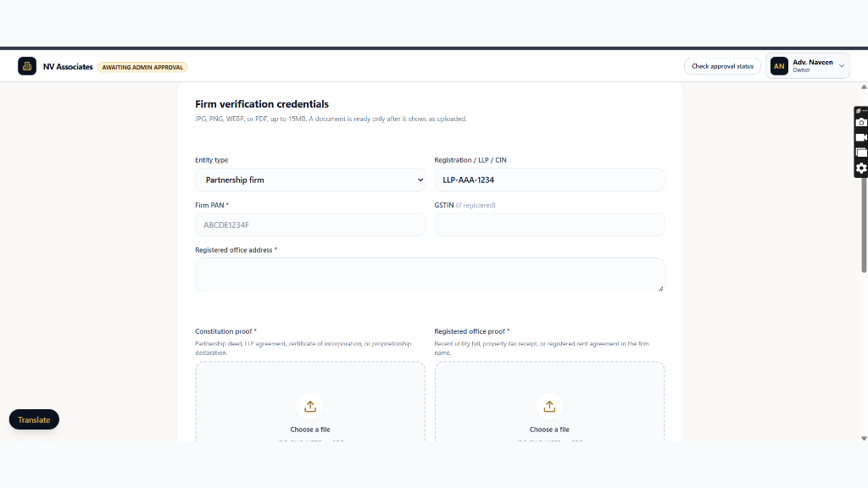Click the Awaiting Admin Approval badge

click(142, 67)
